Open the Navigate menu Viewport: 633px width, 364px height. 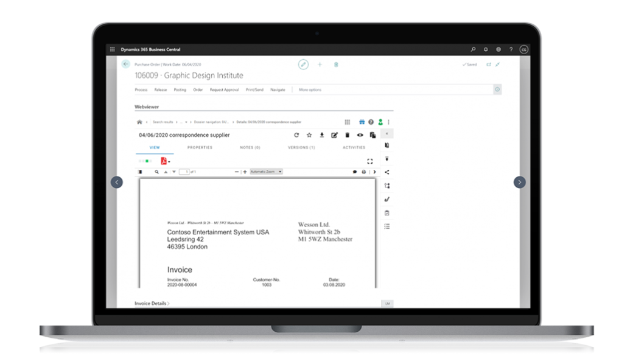tap(278, 90)
